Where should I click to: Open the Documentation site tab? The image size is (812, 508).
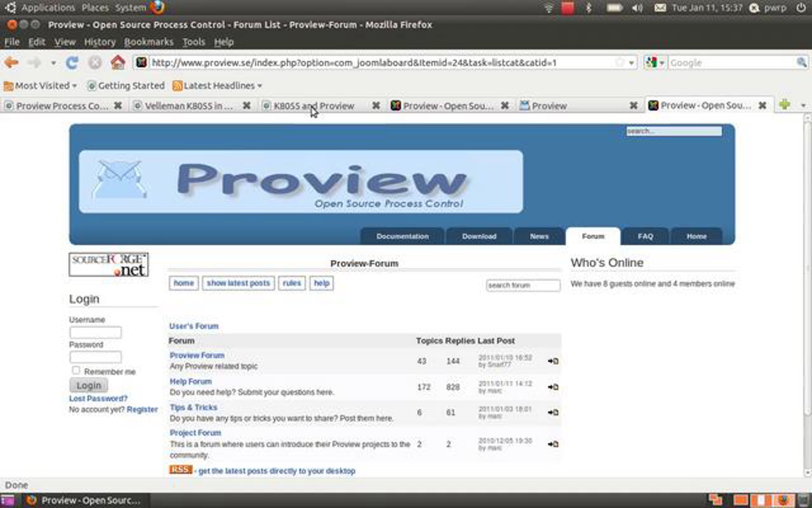402,236
